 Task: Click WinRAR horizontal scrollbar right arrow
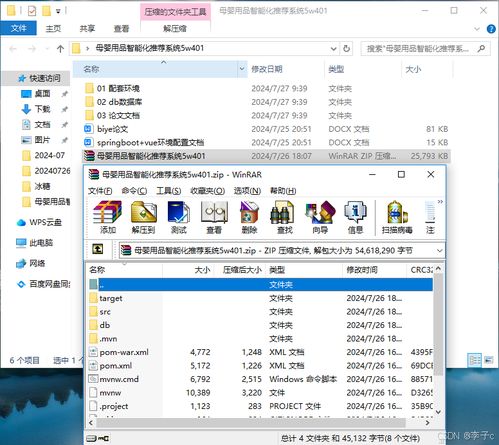coord(428,423)
